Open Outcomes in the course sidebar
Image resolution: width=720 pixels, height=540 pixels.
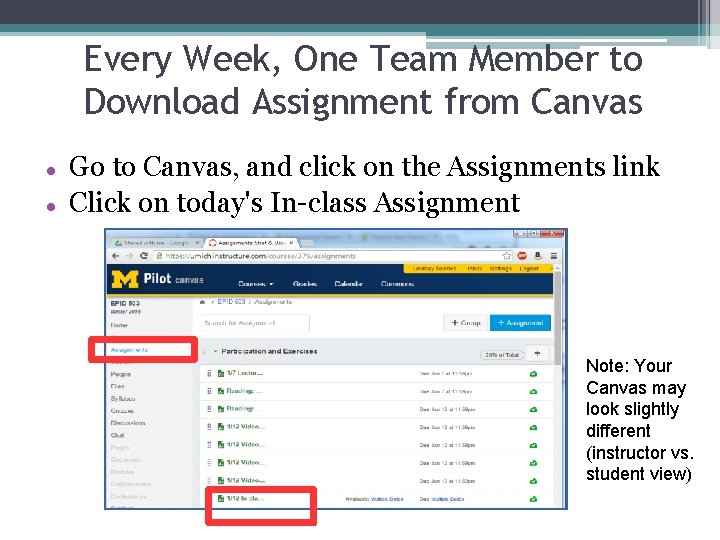click(x=125, y=459)
